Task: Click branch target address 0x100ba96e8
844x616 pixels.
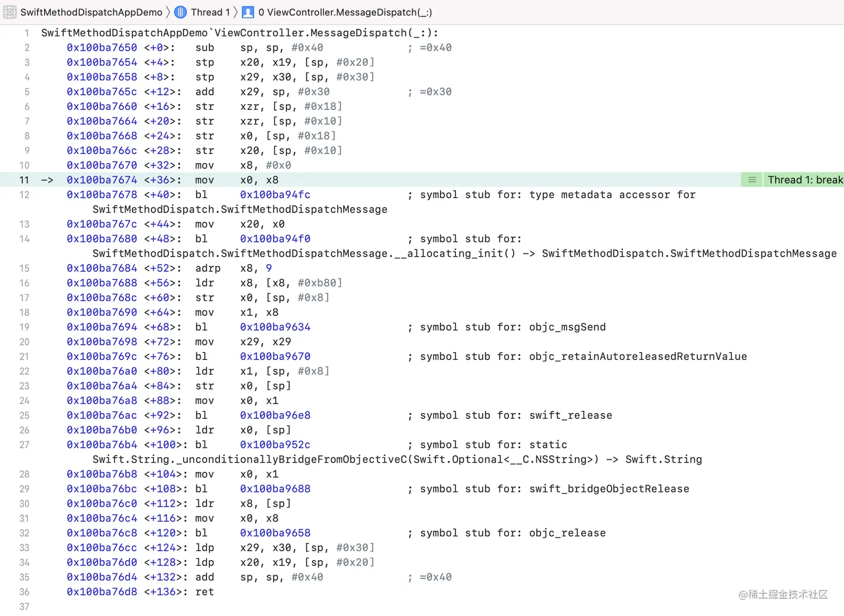Action: 275,415
